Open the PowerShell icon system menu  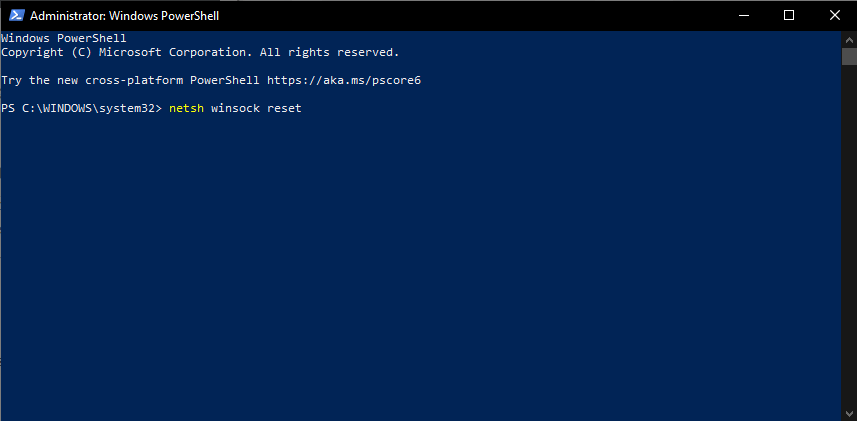(16, 15)
